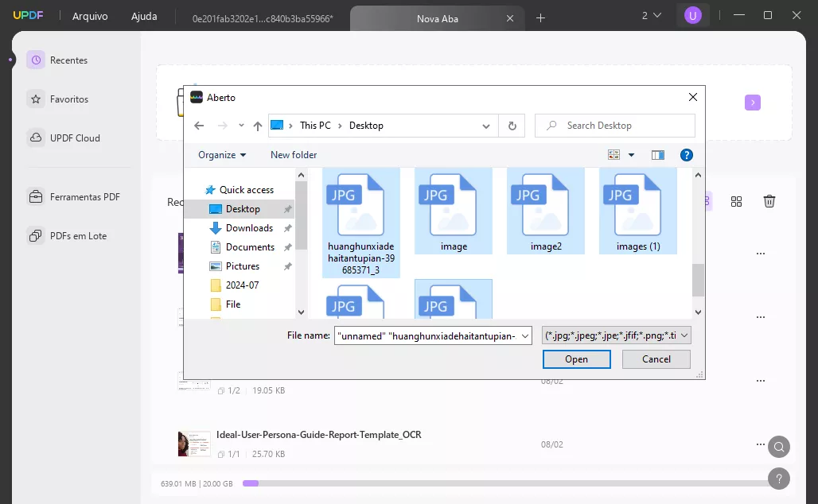
Task: Open the Recentes section in sidebar
Action: point(57,60)
